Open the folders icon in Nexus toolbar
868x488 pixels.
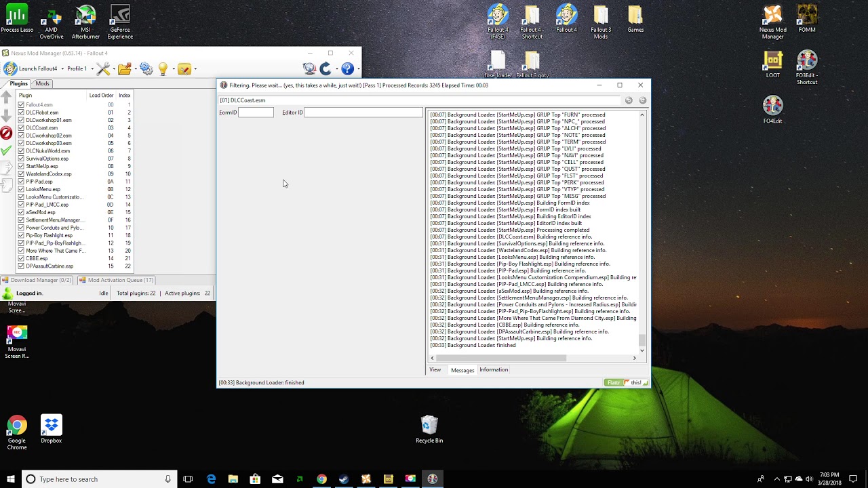click(x=124, y=68)
